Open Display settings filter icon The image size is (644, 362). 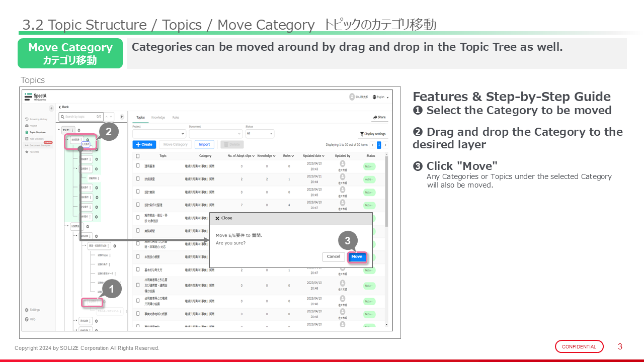point(372,134)
